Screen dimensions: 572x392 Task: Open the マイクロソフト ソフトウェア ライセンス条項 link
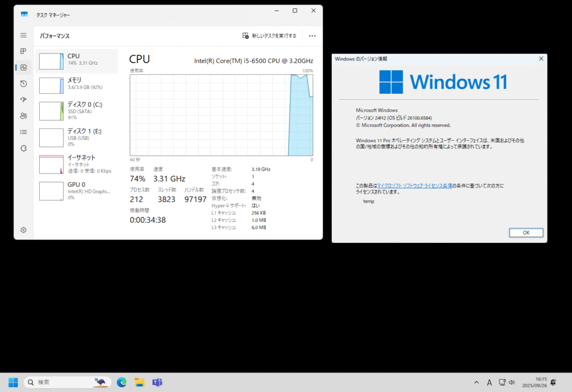[x=414, y=185]
